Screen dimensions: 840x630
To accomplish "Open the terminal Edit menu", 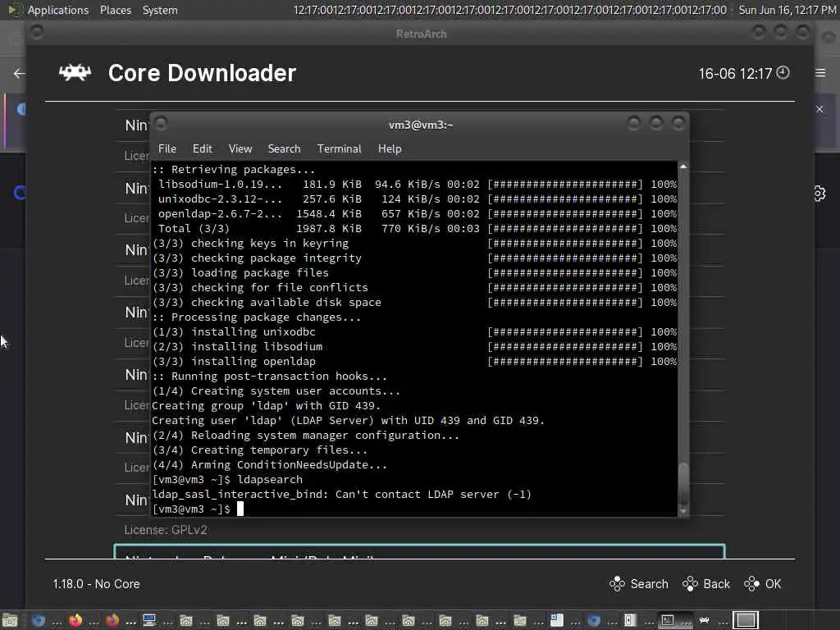I will coord(202,149).
